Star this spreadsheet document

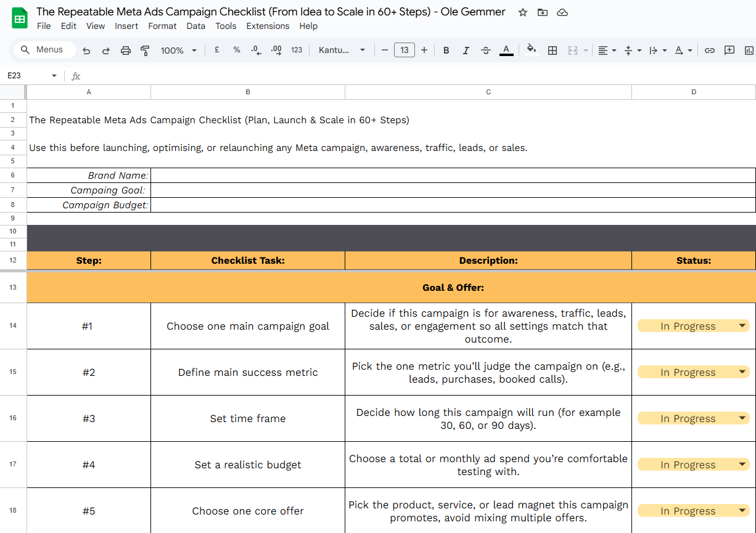pyautogui.click(x=523, y=12)
